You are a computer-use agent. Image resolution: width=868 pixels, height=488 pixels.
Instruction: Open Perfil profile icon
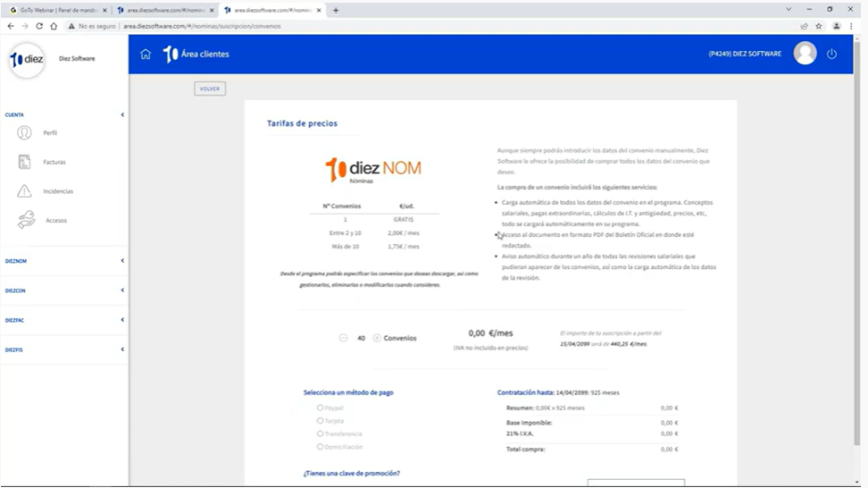pos(24,132)
